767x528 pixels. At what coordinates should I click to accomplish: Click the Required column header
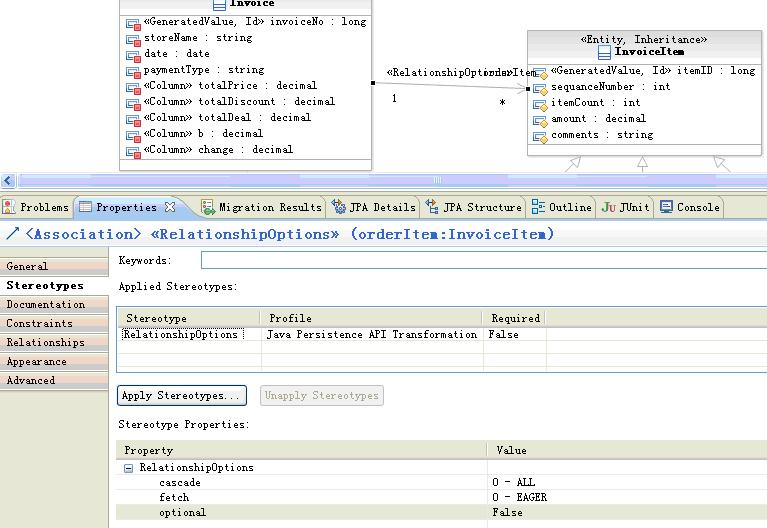pos(515,319)
